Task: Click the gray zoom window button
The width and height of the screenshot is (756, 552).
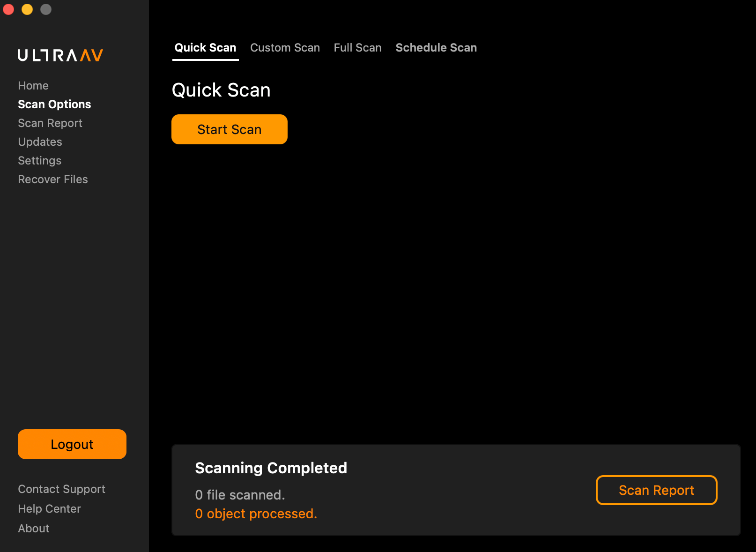Action: (46, 9)
